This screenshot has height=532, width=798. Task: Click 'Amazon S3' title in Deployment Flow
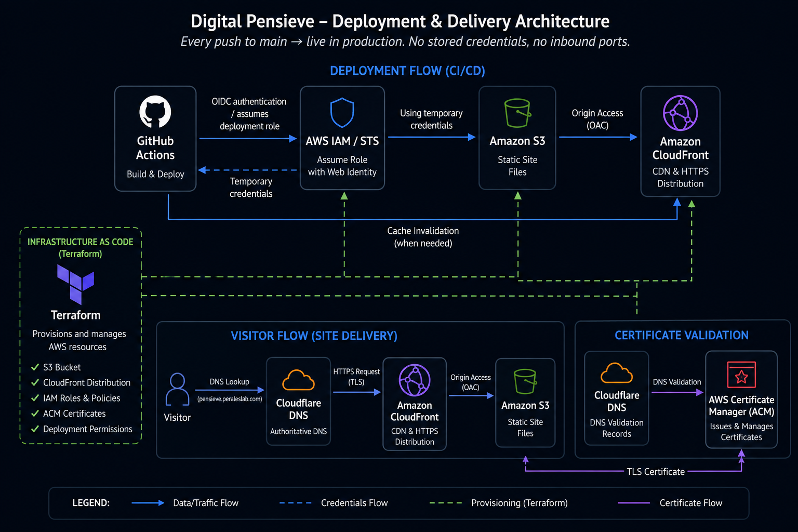point(517,141)
